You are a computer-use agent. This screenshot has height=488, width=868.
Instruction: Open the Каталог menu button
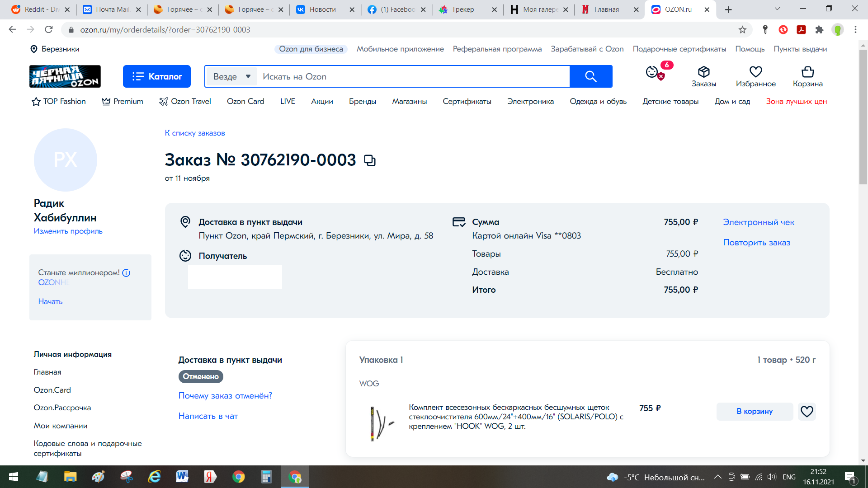[x=157, y=76]
